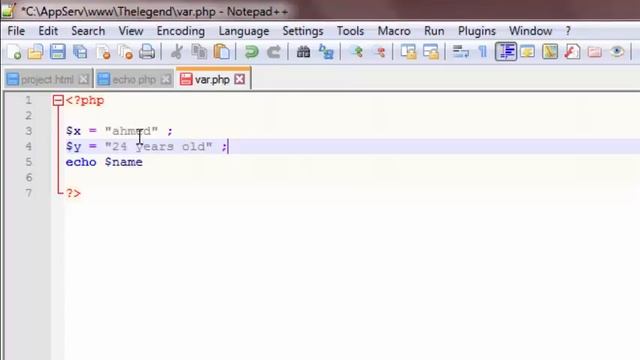This screenshot has height=360, width=640.
Task: Click the user-defined language dialog icon
Action: (527, 52)
